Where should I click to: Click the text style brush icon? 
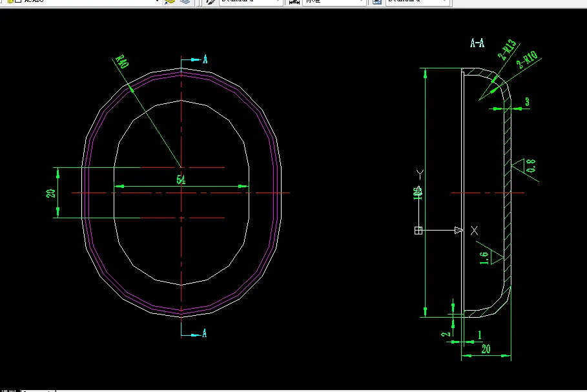pyautogui.click(x=211, y=1)
